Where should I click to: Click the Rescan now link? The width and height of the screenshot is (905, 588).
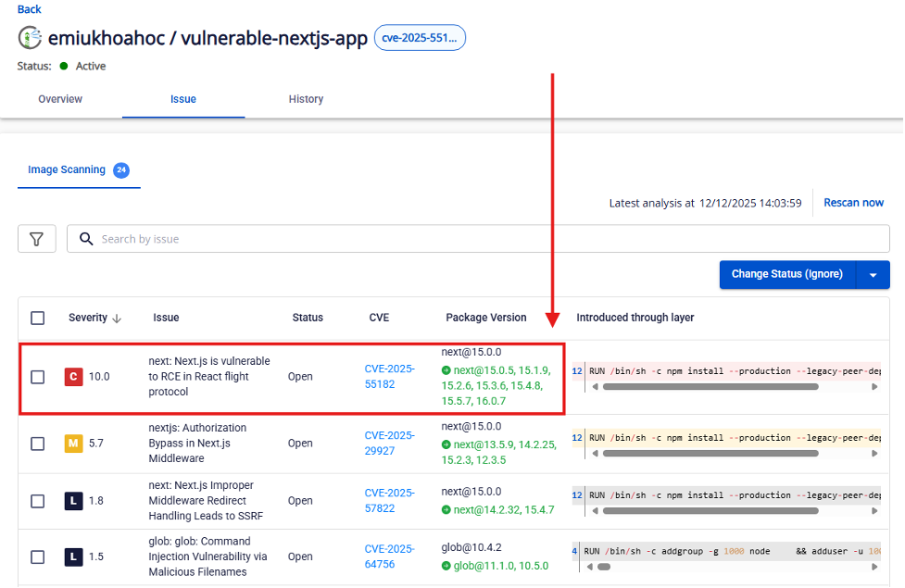[x=853, y=203]
